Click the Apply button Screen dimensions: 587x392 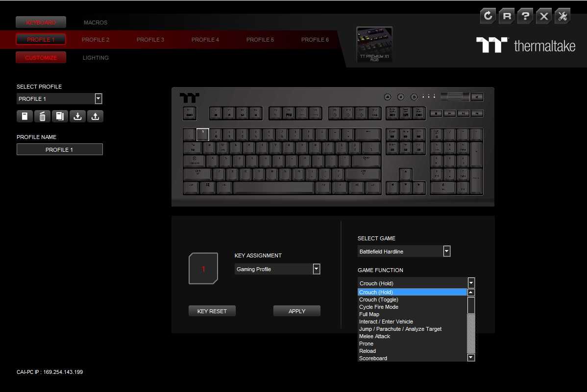[297, 311]
